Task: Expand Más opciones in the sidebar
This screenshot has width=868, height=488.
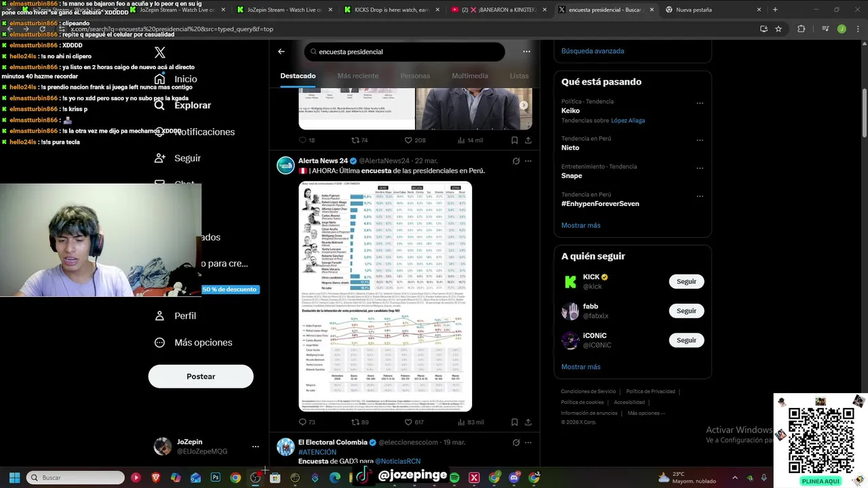Action: click(193, 342)
